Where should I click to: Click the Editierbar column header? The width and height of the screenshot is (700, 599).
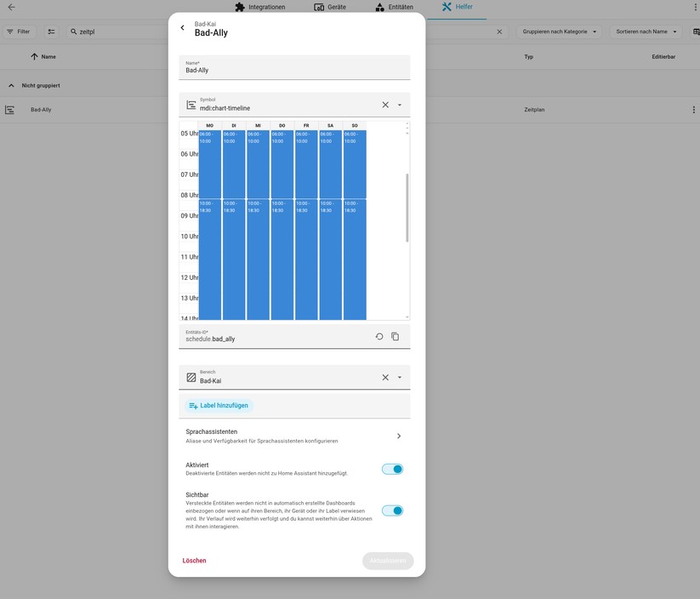point(663,57)
